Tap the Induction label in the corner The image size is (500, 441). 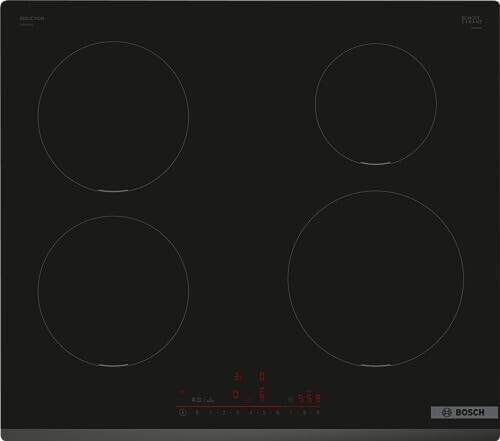click(32, 19)
